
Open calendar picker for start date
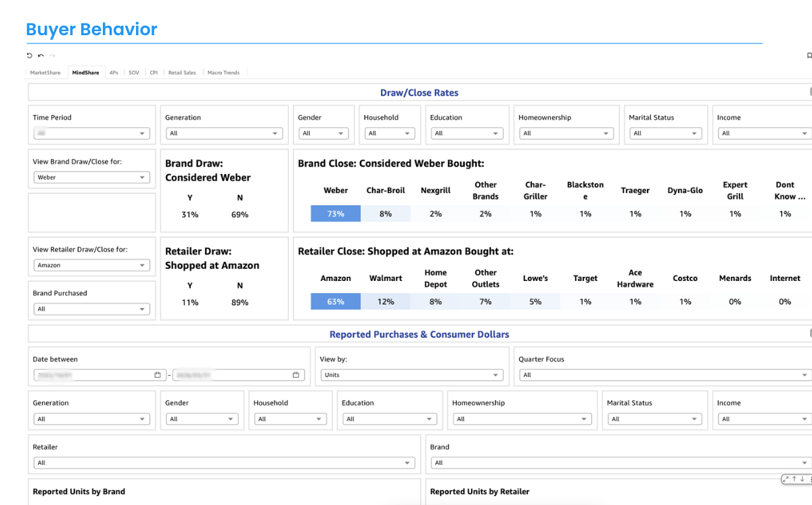(158, 375)
